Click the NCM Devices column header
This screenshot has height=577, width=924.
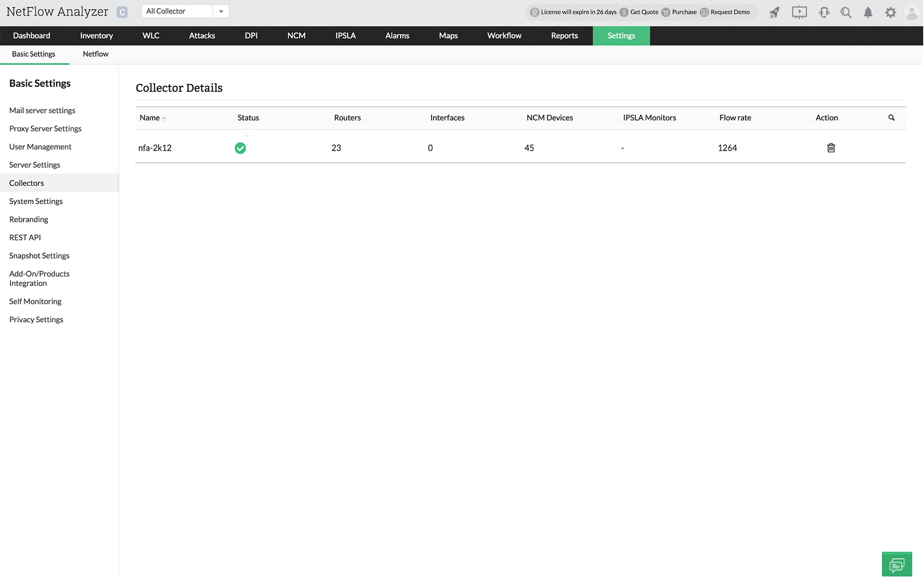tap(549, 118)
